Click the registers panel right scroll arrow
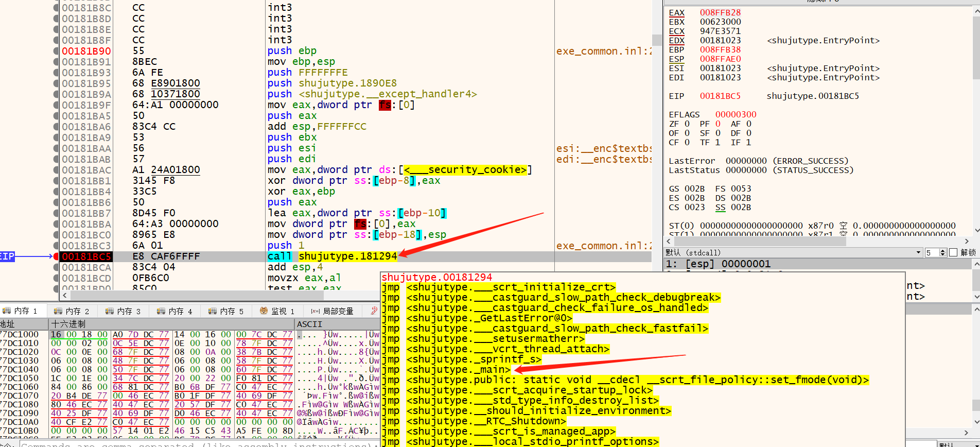The height and width of the screenshot is (447, 980). click(x=966, y=241)
